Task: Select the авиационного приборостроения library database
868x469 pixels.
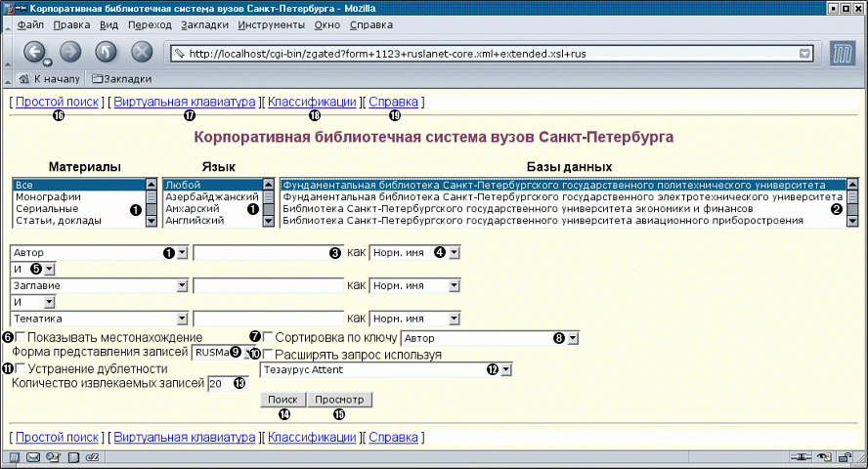Action: (x=563, y=220)
